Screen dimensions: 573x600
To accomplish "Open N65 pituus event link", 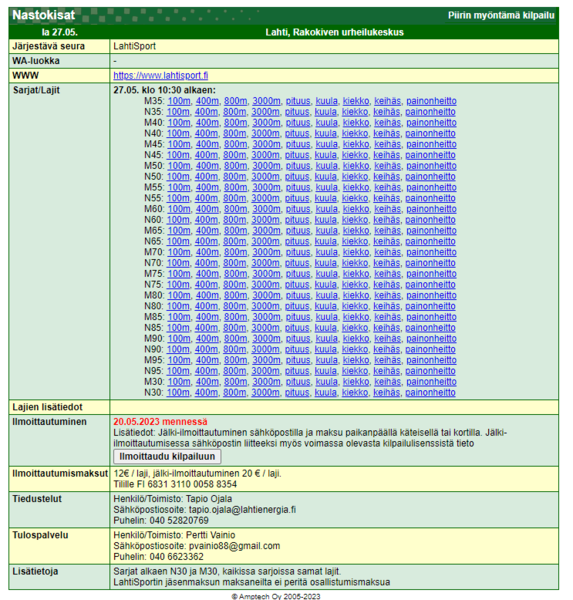I will point(297,241).
